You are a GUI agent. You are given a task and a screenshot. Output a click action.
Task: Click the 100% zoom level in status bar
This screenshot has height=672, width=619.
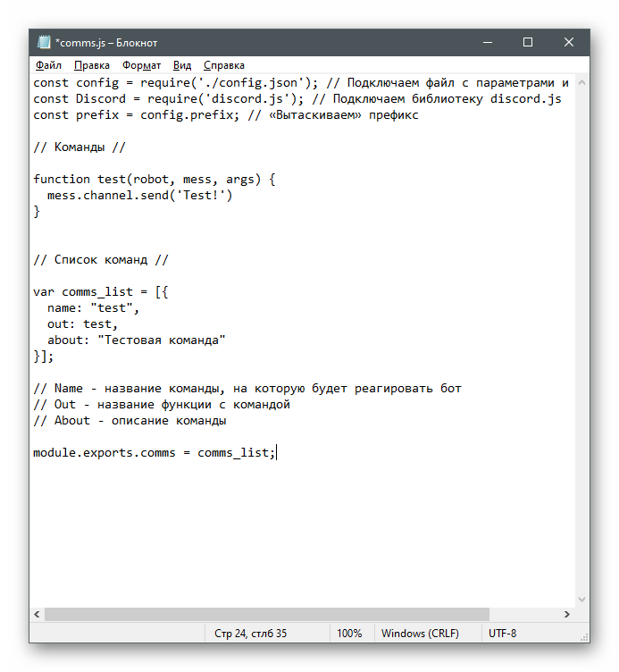[x=349, y=634]
